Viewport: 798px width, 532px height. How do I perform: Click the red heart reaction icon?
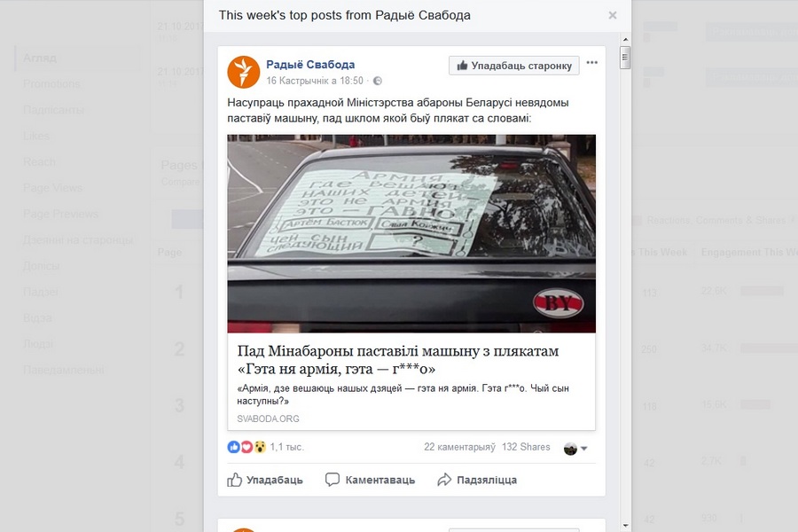click(246, 447)
